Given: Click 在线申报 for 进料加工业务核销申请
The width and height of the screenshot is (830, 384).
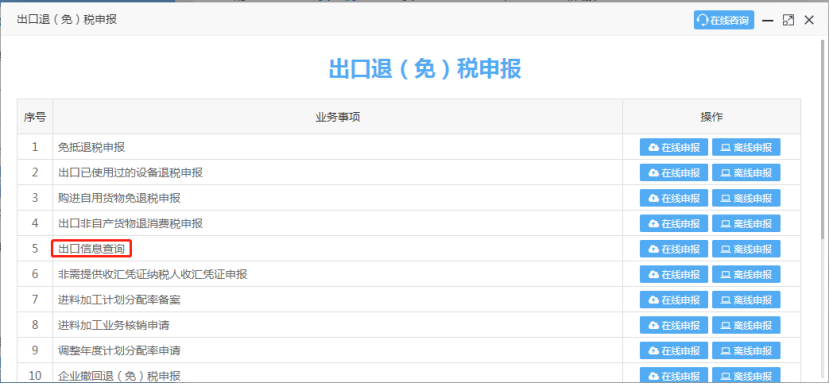Looking at the screenshot, I should 673,325.
